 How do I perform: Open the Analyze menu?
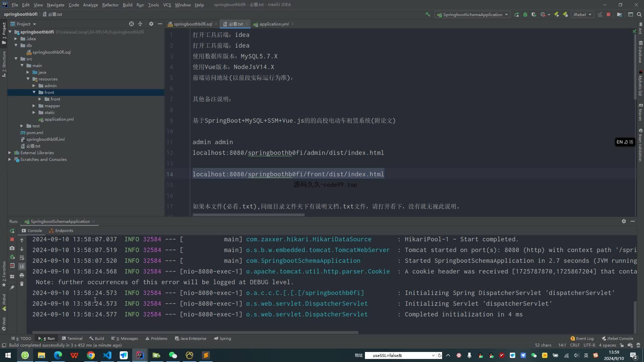coord(90,5)
